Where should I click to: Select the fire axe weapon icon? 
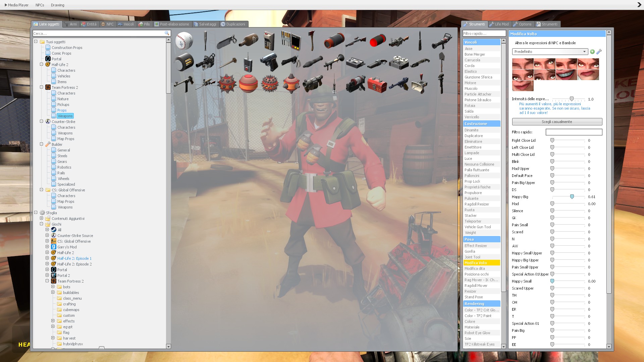coord(312,41)
